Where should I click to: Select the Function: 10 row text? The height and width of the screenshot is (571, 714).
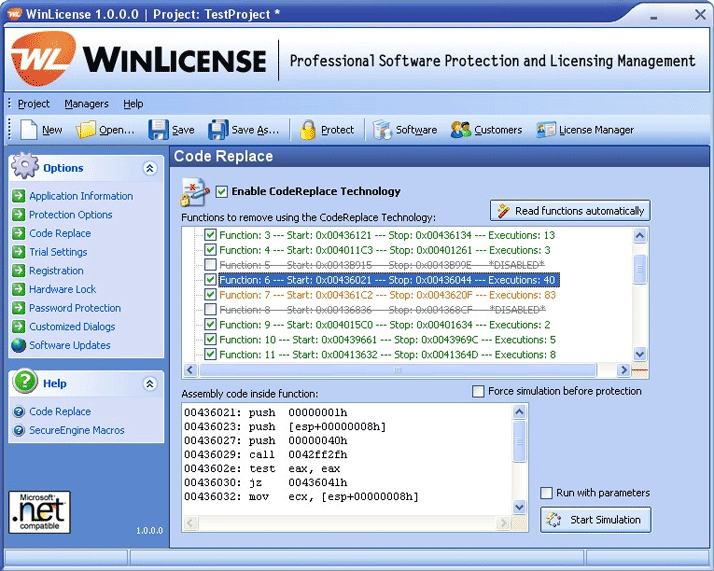(x=387, y=340)
